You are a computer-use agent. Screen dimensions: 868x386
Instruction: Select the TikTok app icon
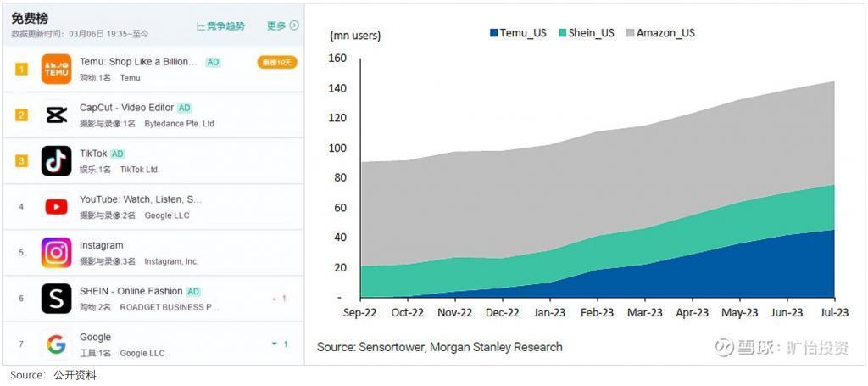click(x=57, y=160)
